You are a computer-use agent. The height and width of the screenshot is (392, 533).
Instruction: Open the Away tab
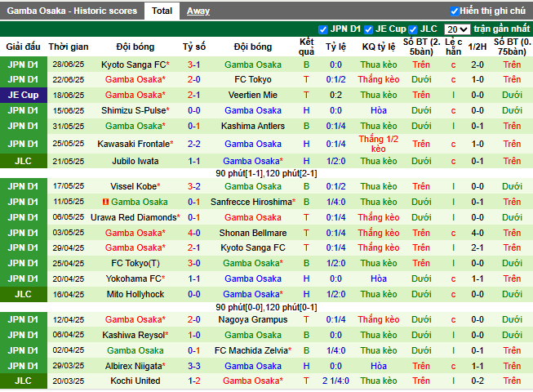198,11
